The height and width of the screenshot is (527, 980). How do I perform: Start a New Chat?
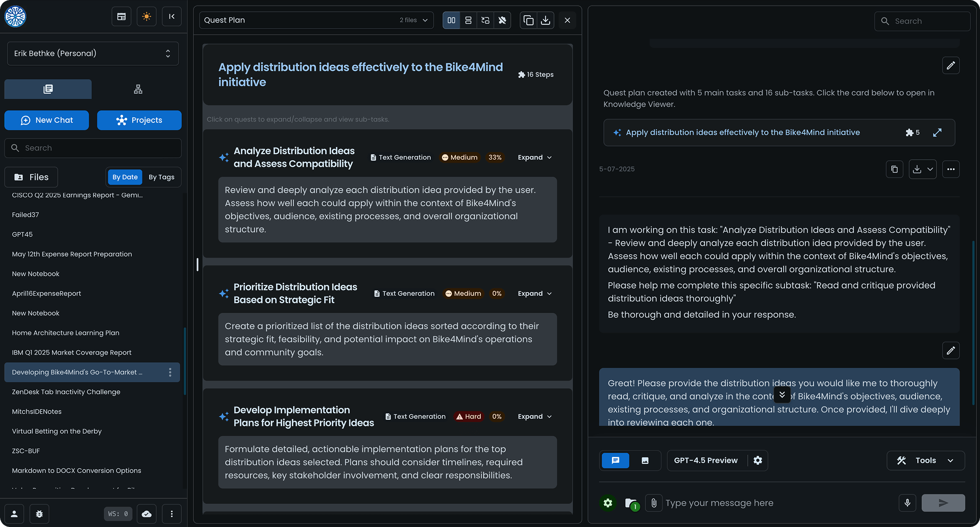[x=46, y=120]
